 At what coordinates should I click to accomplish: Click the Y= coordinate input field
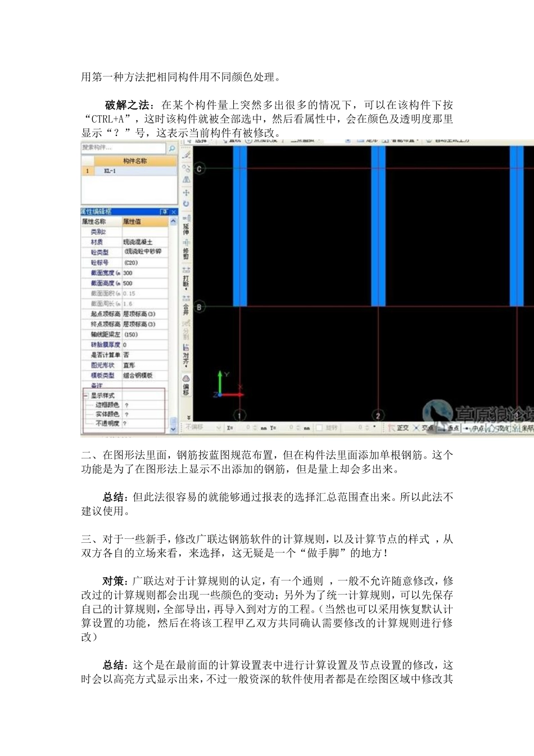[289, 428]
